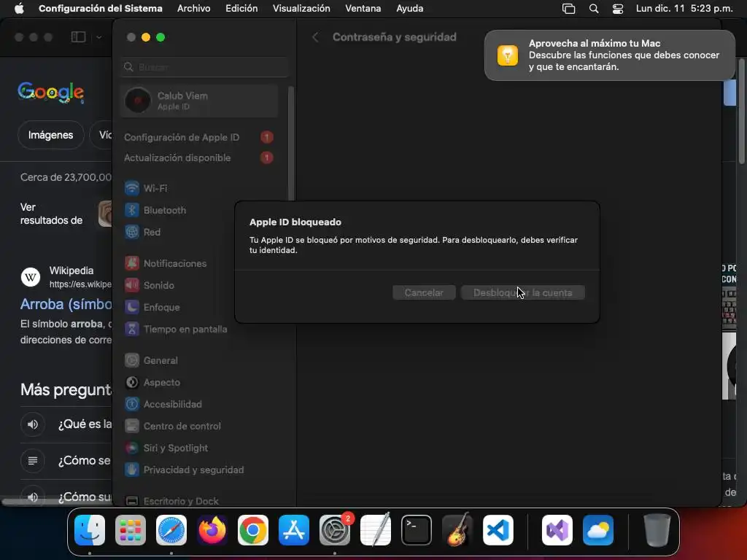Open the Weather app from the Dock

pyautogui.click(x=598, y=530)
